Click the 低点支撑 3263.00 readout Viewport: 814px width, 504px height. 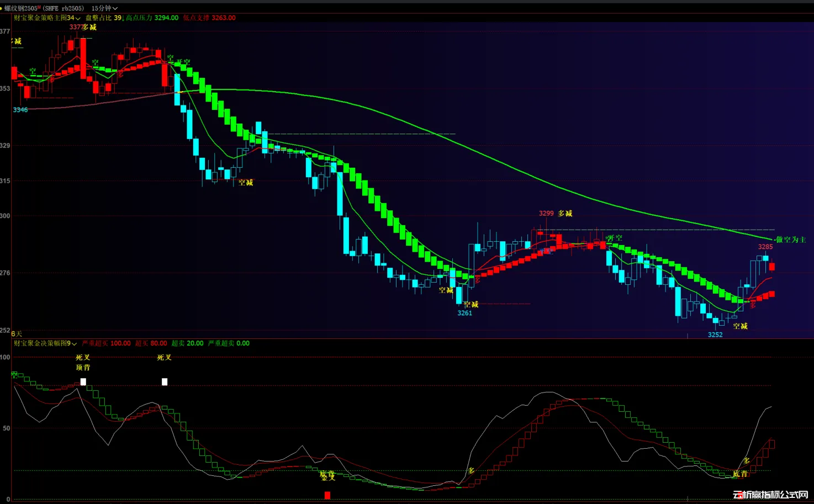[x=209, y=18]
